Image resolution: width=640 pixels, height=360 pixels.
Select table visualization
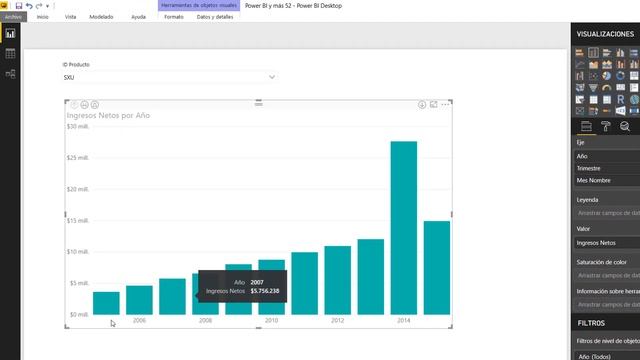593,100
